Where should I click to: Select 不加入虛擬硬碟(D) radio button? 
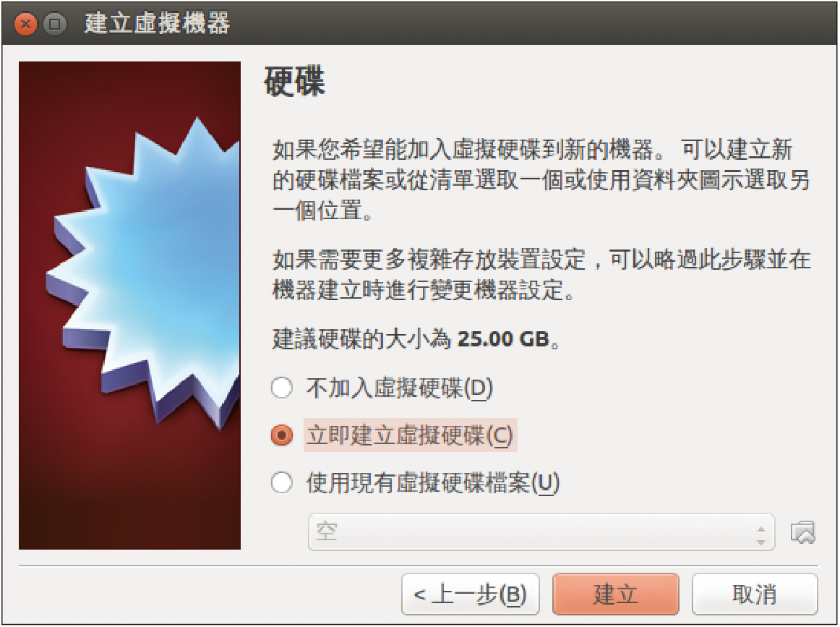[282, 388]
